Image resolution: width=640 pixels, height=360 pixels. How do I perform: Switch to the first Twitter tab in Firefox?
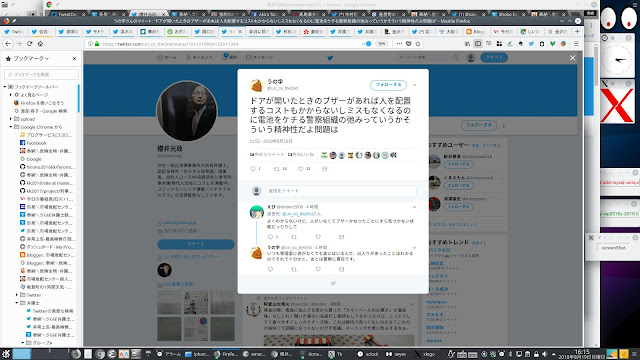pos(14,31)
